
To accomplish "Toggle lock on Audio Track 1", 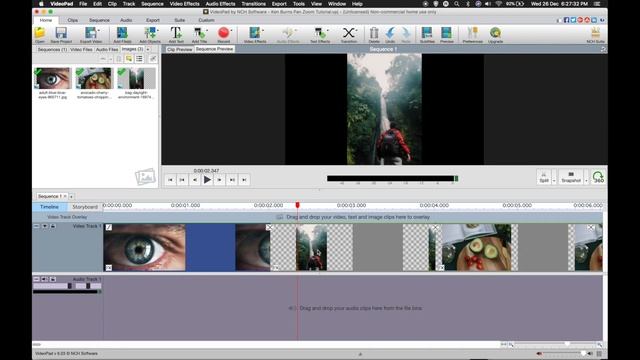I will tap(53, 279).
